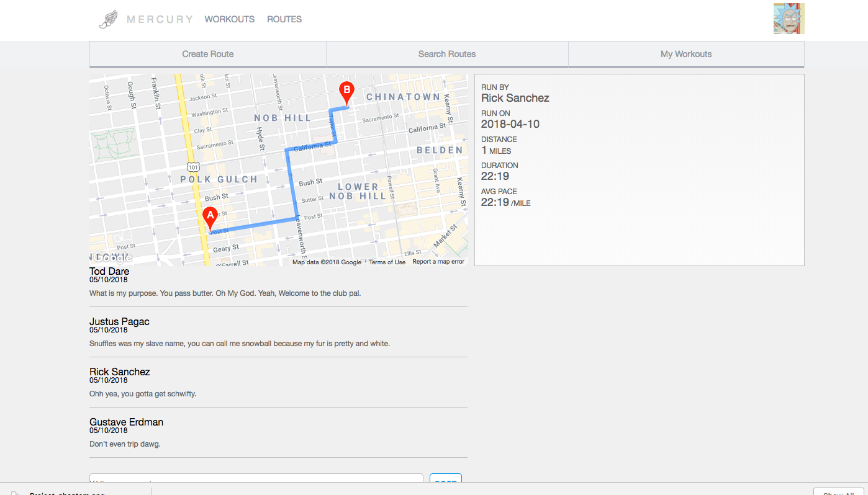Open the ROUTES nav link
Viewport: 868px width, 495px height.
[284, 19]
